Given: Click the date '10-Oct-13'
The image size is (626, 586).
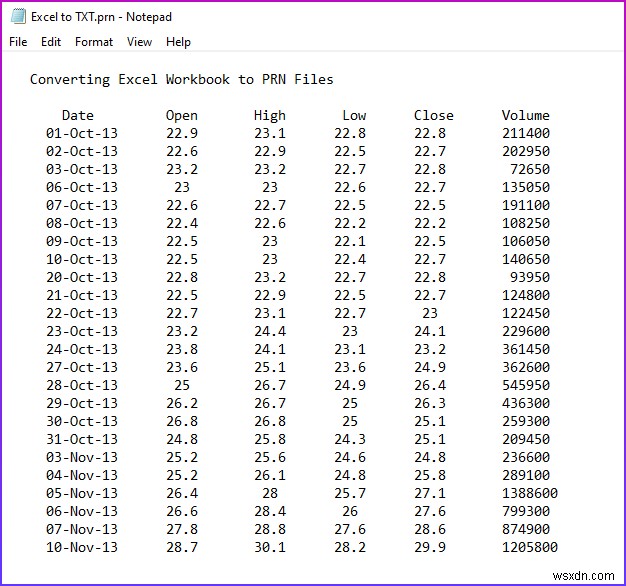Looking at the screenshot, I should click(x=82, y=259).
